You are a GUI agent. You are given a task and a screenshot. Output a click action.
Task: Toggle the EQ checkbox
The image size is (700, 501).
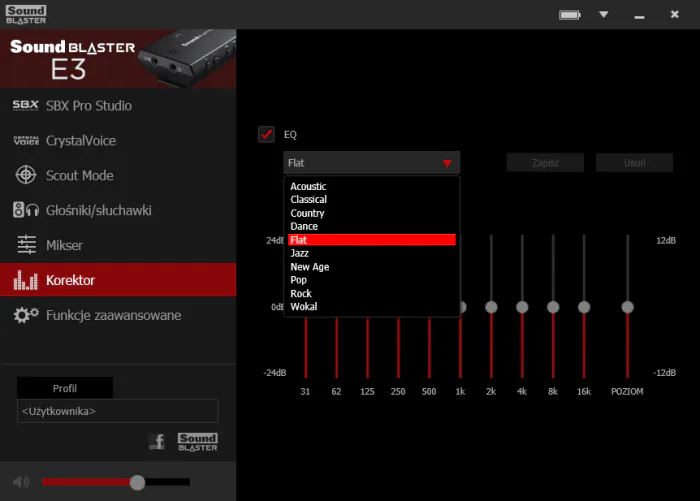(267, 134)
